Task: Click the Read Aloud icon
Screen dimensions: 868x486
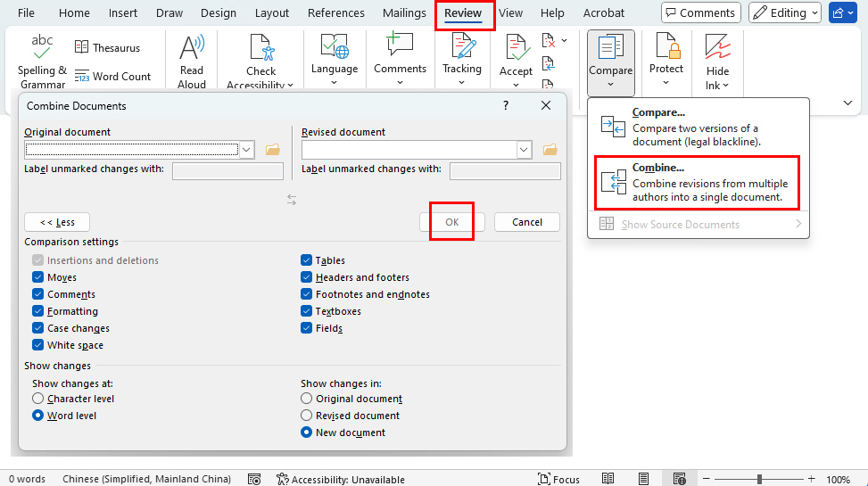Action: pos(192,47)
